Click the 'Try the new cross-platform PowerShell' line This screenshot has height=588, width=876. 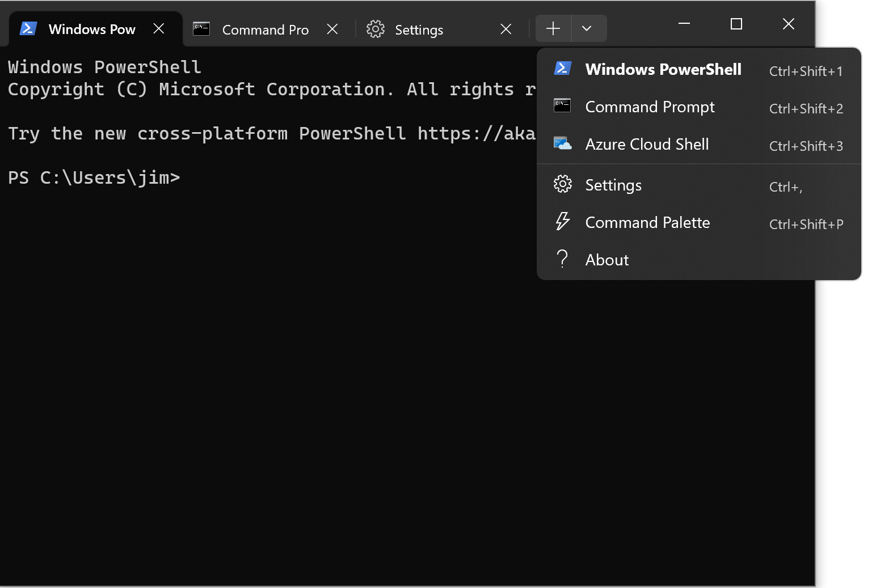point(272,133)
